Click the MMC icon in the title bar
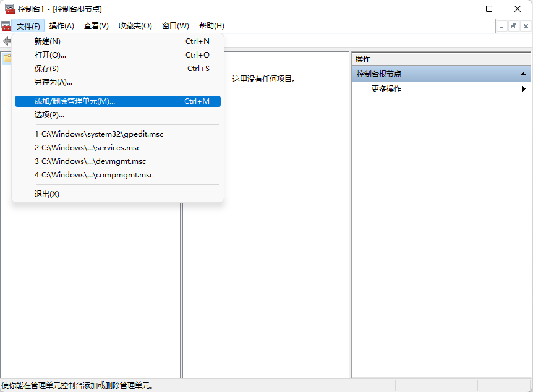This screenshot has height=392, width=533. (9, 9)
